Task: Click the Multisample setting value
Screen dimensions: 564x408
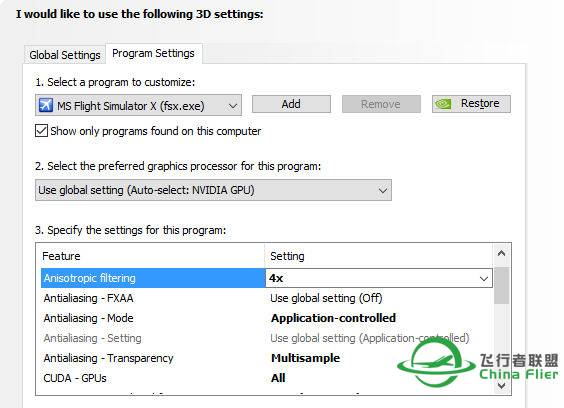Action: click(305, 358)
